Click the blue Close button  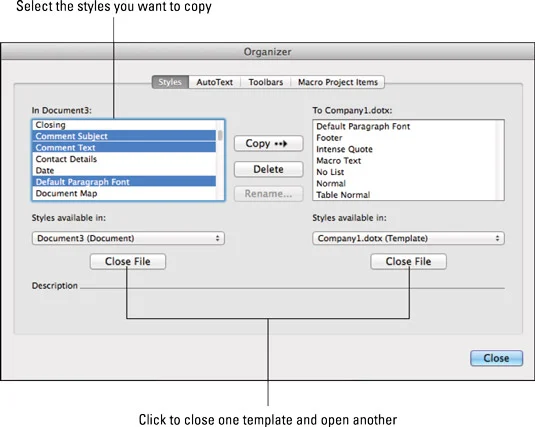click(x=496, y=358)
